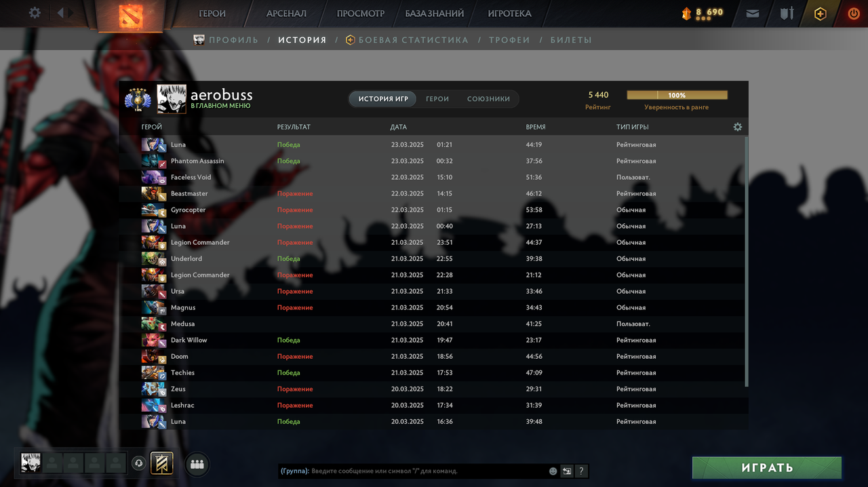Select the СОЮЗНИКИ pill tab

[488, 99]
